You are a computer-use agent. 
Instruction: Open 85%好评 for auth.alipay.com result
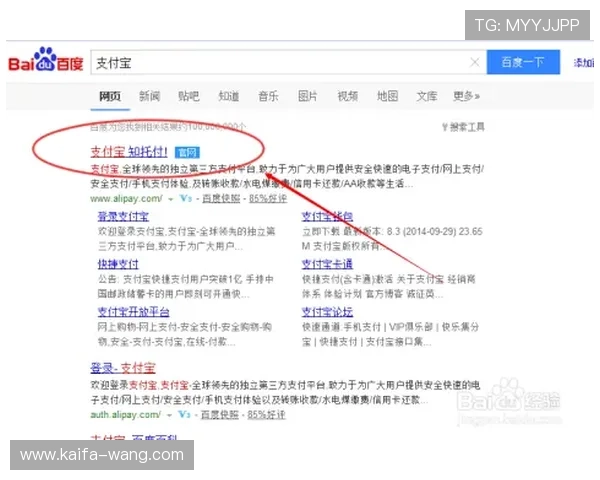[x=266, y=415]
